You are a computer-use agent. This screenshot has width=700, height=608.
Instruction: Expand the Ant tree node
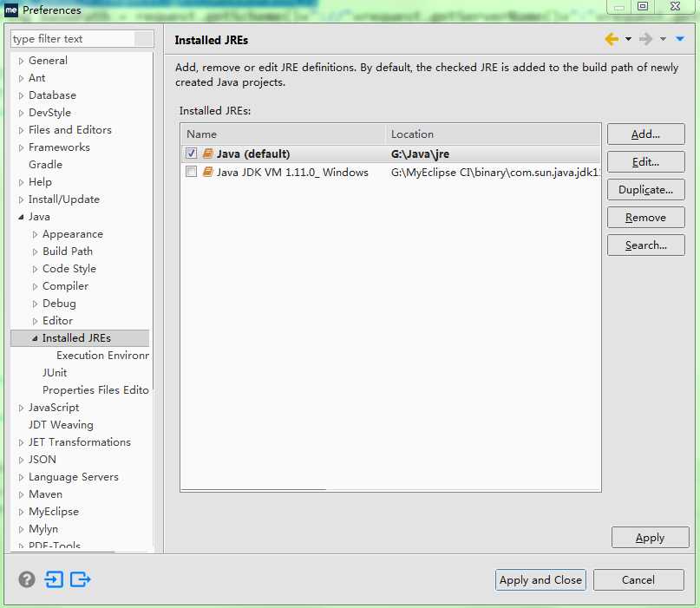click(x=21, y=78)
